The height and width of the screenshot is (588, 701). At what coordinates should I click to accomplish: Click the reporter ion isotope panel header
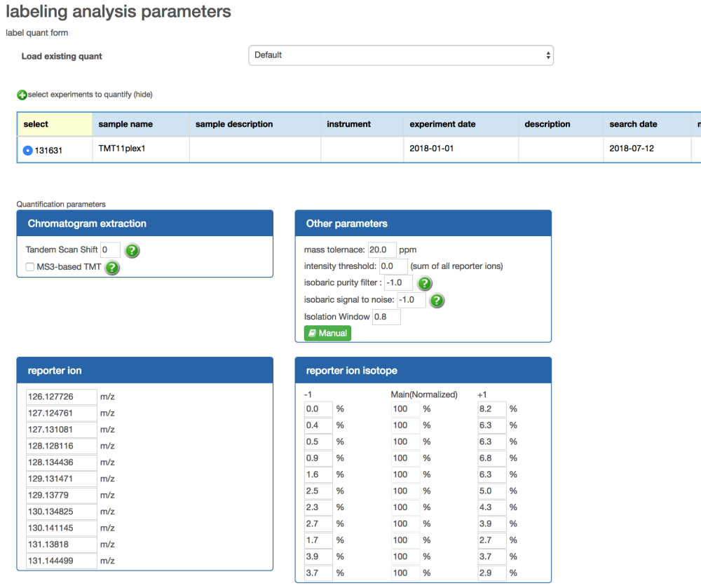pyautogui.click(x=423, y=371)
